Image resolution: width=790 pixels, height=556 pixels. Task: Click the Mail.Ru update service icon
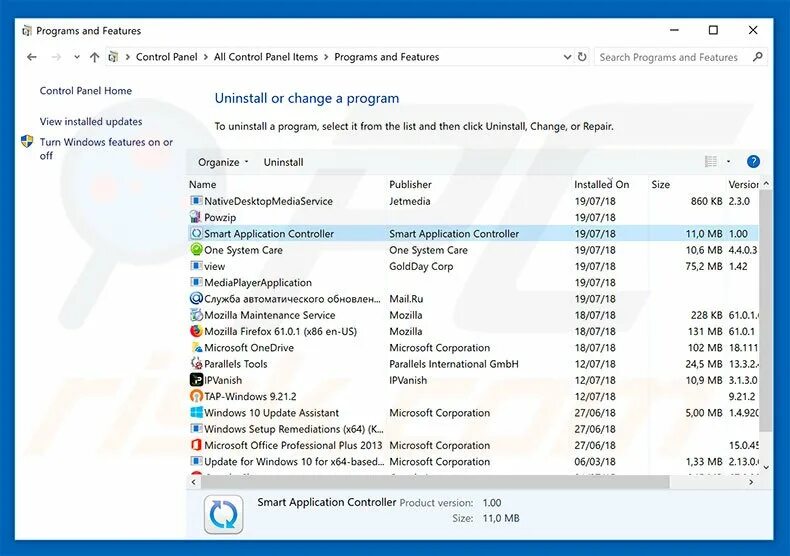pyautogui.click(x=196, y=298)
